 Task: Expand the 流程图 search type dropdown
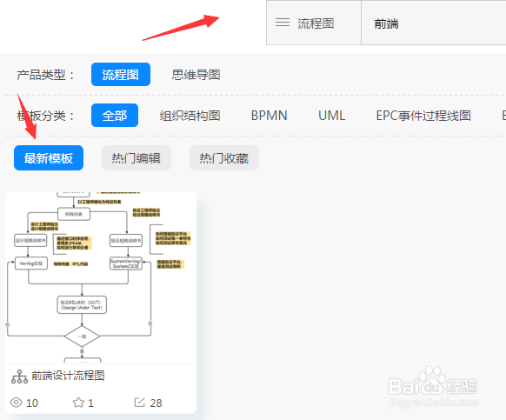coord(313,23)
